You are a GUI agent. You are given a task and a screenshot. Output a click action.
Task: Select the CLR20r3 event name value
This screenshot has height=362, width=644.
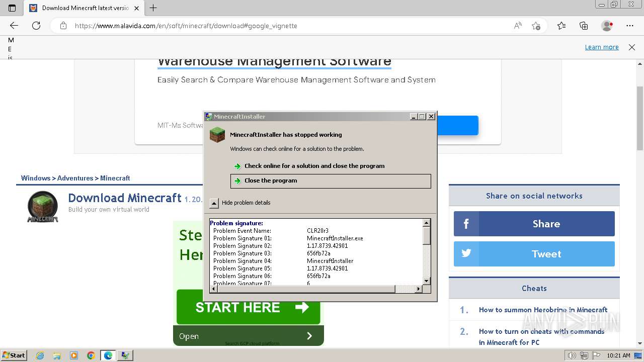[317, 231]
